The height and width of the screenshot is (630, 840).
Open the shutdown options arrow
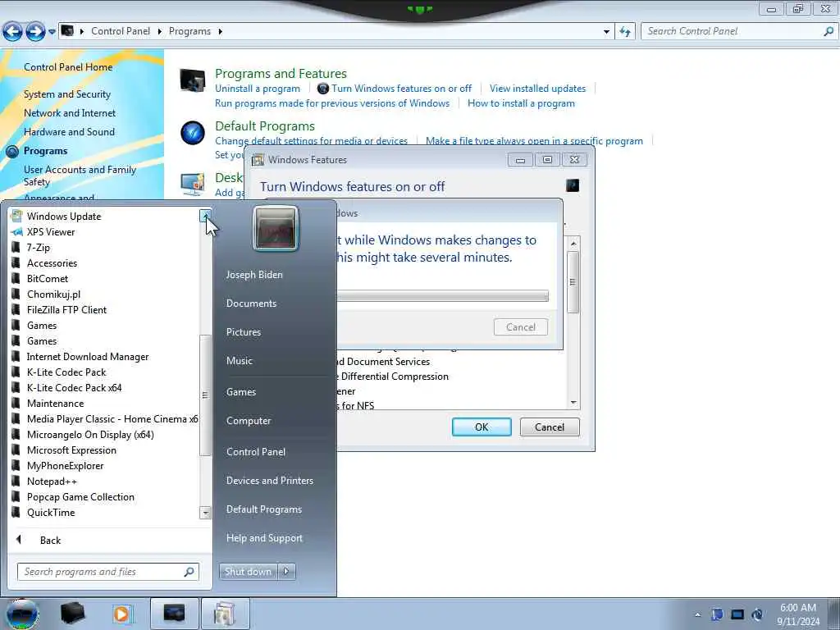pos(286,572)
